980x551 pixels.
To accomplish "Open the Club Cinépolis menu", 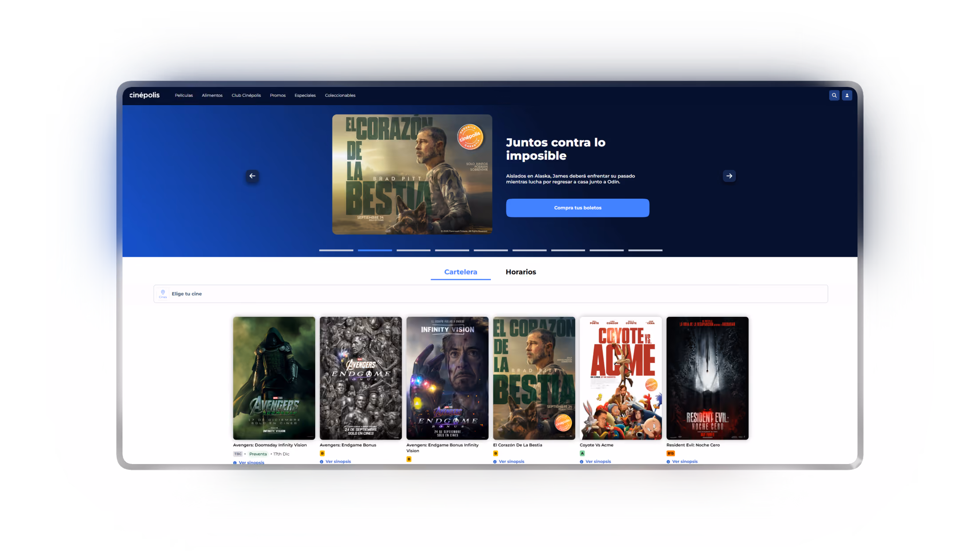I will coord(246,95).
